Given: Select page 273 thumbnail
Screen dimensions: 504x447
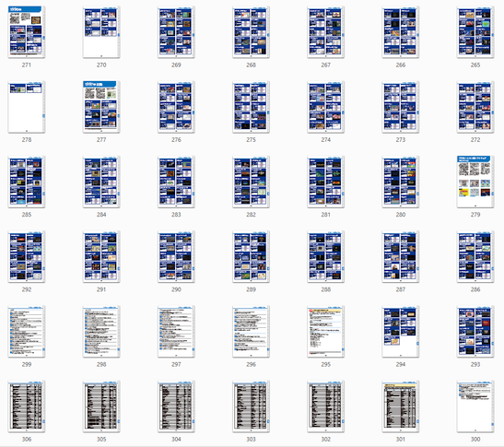Looking at the screenshot, I should [x=401, y=107].
